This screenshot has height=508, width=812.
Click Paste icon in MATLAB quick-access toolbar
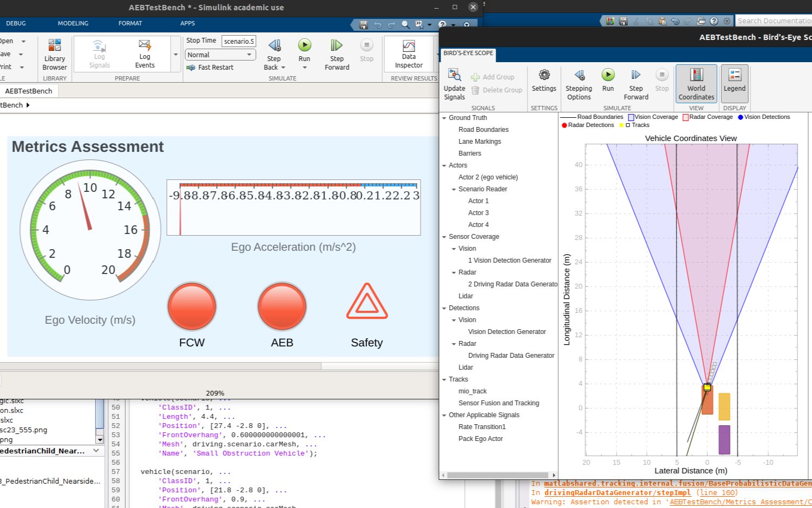tap(662, 21)
